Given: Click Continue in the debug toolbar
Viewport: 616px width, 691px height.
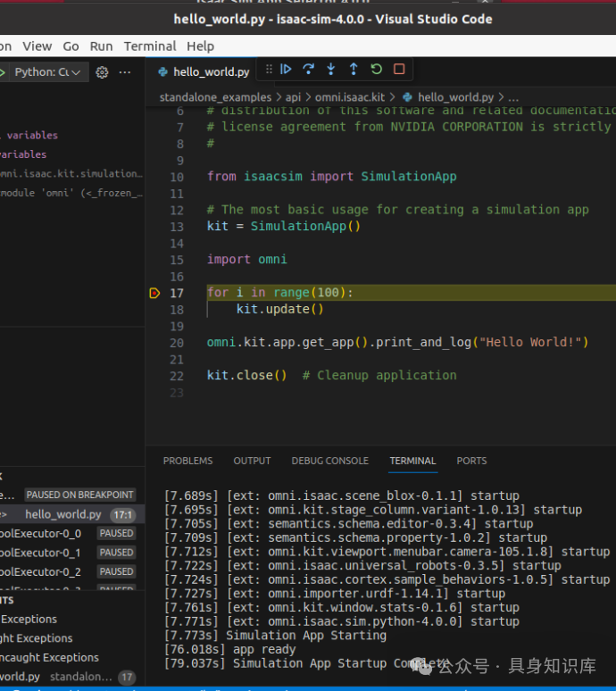Looking at the screenshot, I should click(x=286, y=70).
